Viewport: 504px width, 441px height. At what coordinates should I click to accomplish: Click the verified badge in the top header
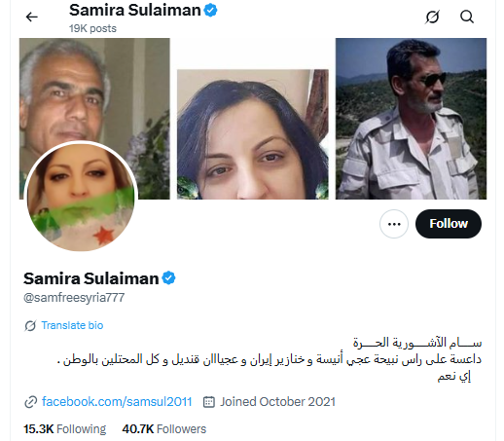coord(210,10)
